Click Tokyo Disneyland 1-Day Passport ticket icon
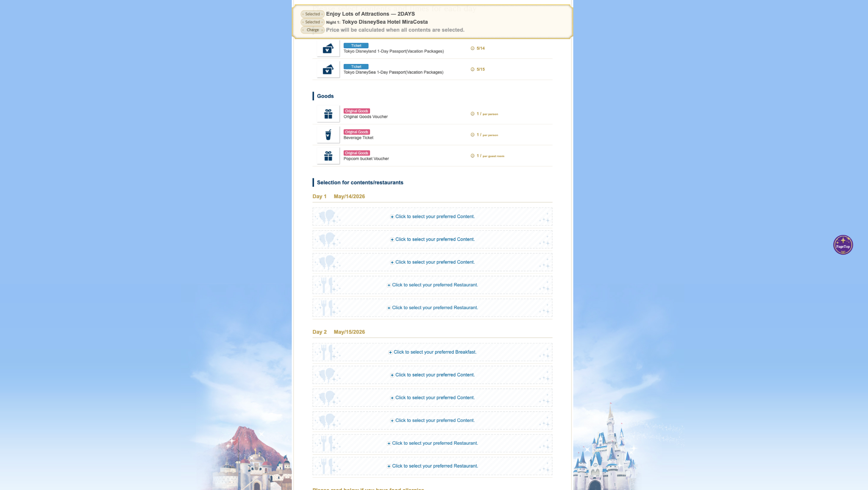 [328, 49]
